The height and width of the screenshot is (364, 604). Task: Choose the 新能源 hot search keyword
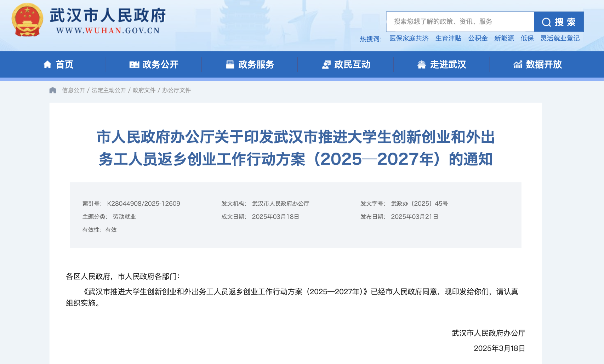[504, 38]
